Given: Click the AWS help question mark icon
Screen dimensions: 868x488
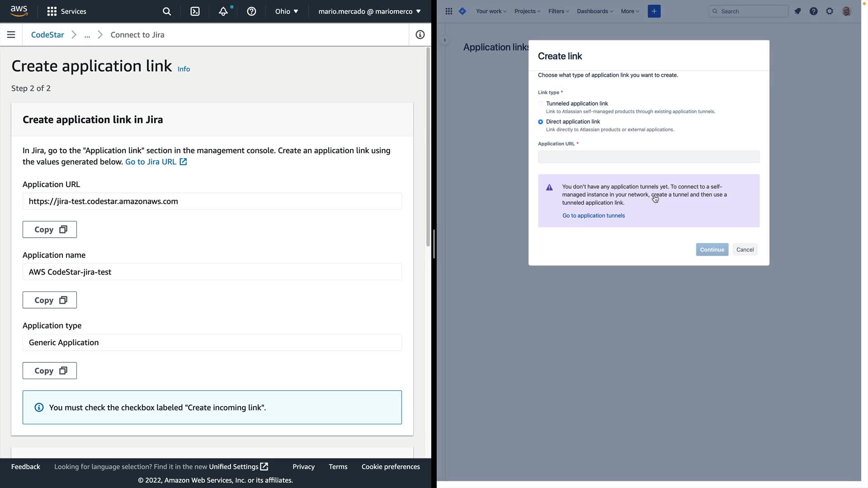Looking at the screenshot, I should pyautogui.click(x=251, y=11).
